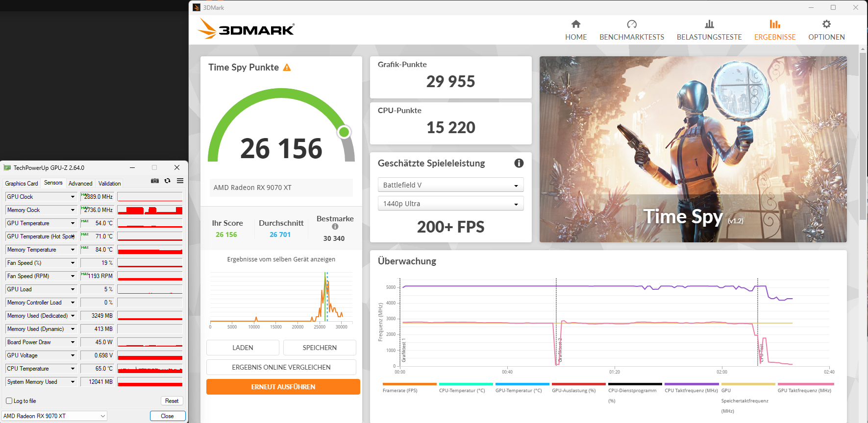Expand the GPU Temperature (Hot Spot) dropdown
This screenshot has width=868, height=423.
(73, 236)
